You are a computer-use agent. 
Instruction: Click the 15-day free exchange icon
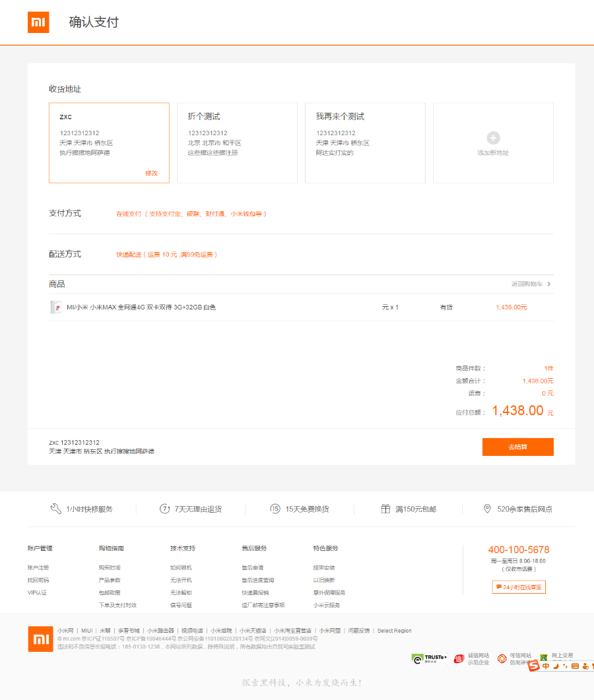click(x=275, y=509)
